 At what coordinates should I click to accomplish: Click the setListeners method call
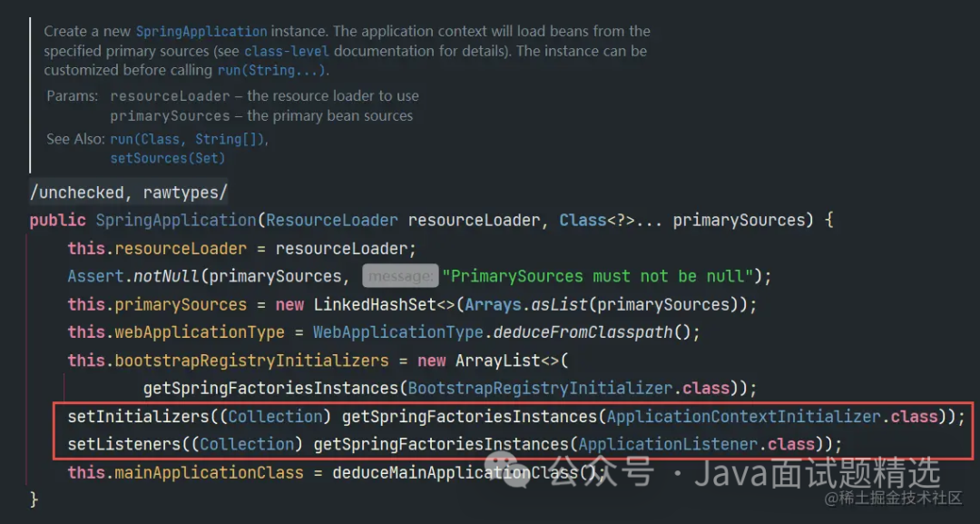tap(123, 444)
